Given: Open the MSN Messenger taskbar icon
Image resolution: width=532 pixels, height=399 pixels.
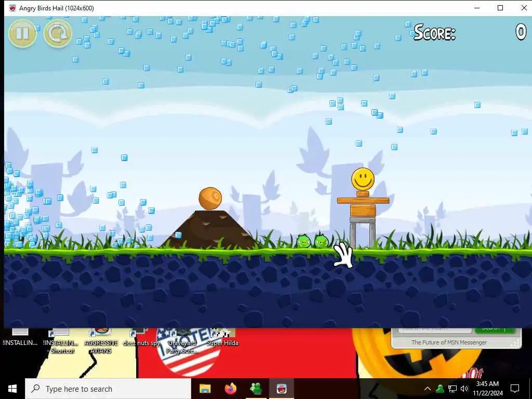Looking at the screenshot, I should point(256,389).
